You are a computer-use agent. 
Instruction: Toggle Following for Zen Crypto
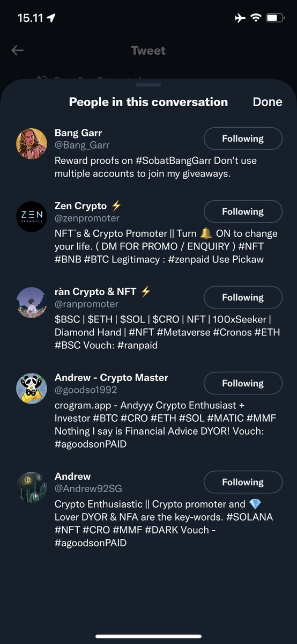pos(243,211)
